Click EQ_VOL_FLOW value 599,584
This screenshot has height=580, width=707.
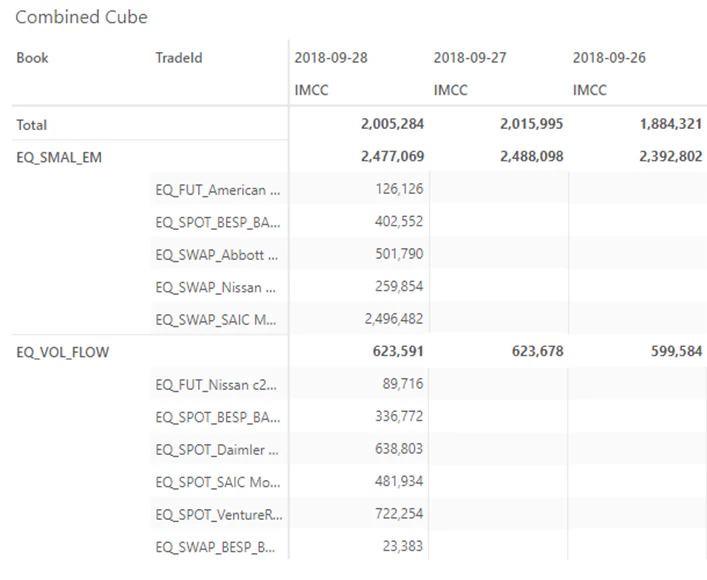[677, 351]
